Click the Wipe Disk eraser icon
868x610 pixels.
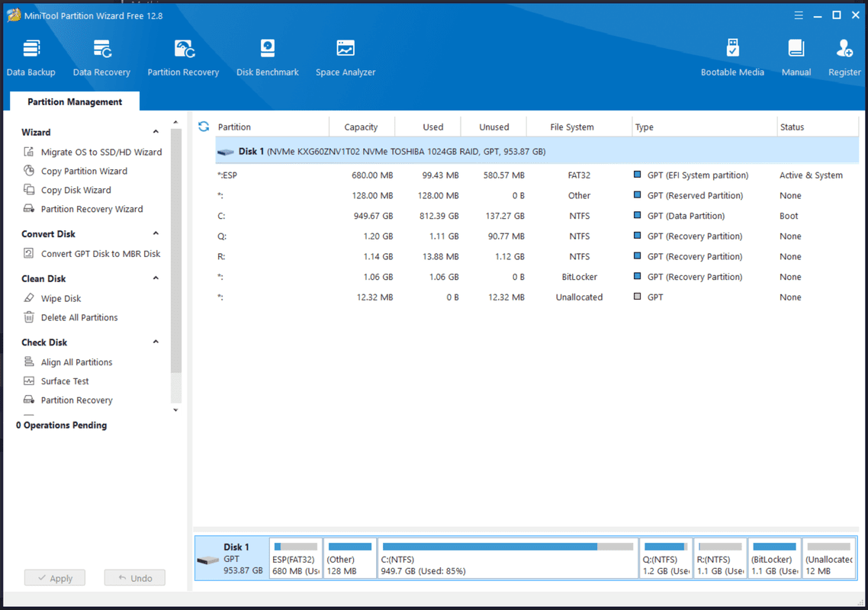pos(29,298)
